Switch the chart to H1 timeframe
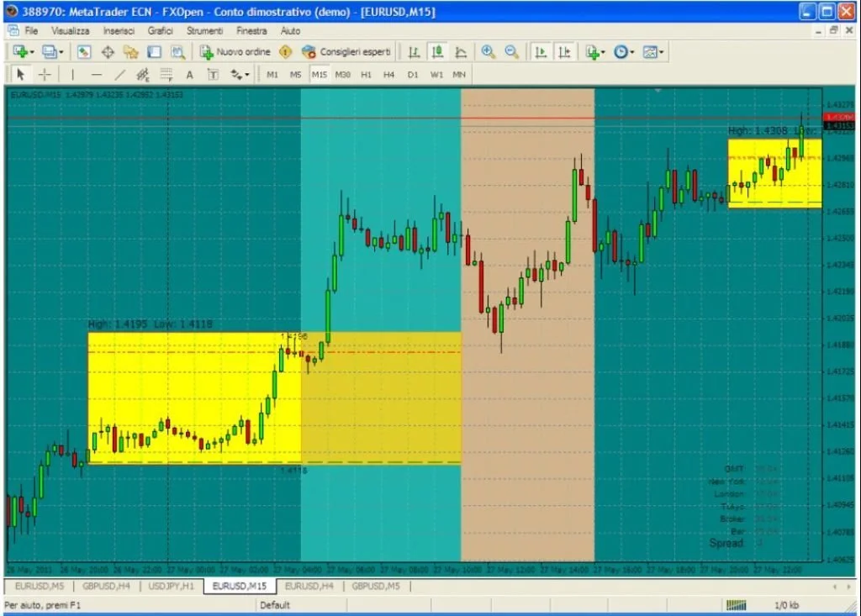The height and width of the screenshot is (616, 861). point(366,75)
